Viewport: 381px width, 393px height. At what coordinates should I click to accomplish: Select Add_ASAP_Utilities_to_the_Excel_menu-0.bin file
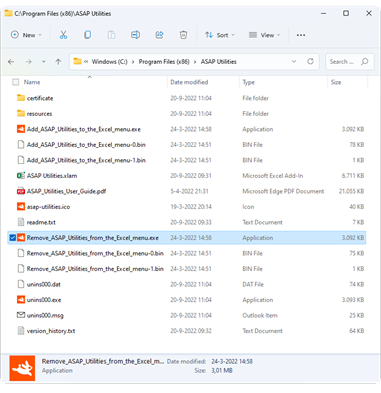tap(86, 145)
